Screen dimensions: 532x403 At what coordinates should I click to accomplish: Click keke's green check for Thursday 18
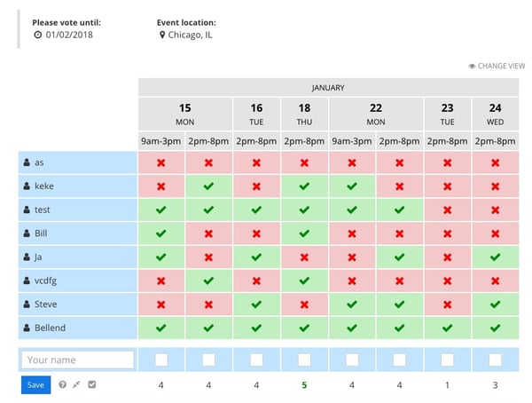304,187
